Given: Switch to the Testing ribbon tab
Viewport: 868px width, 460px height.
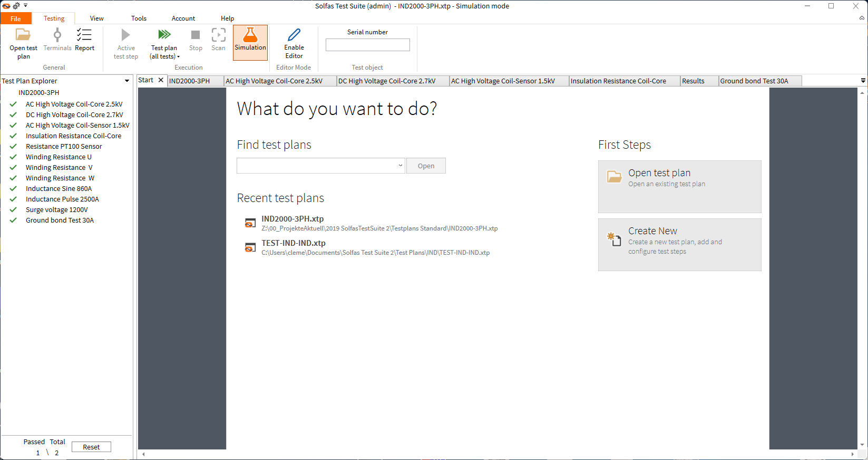Looking at the screenshot, I should click(x=54, y=18).
